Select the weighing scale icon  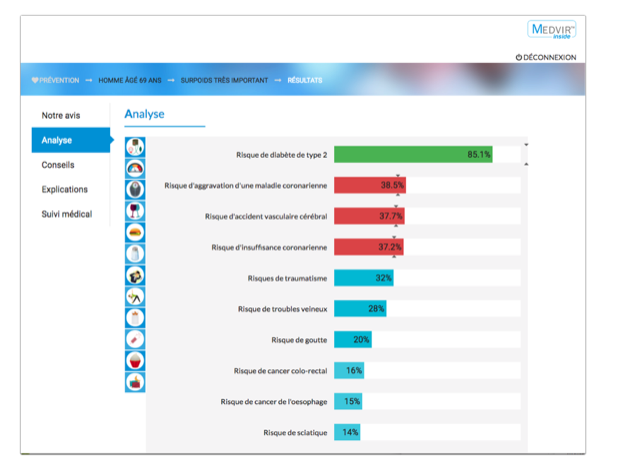pyautogui.click(x=135, y=189)
